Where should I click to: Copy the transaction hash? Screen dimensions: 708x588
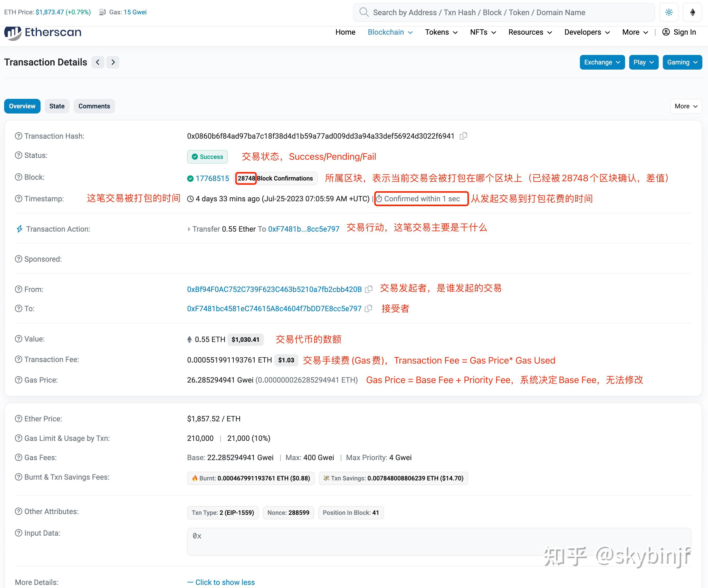464,136
